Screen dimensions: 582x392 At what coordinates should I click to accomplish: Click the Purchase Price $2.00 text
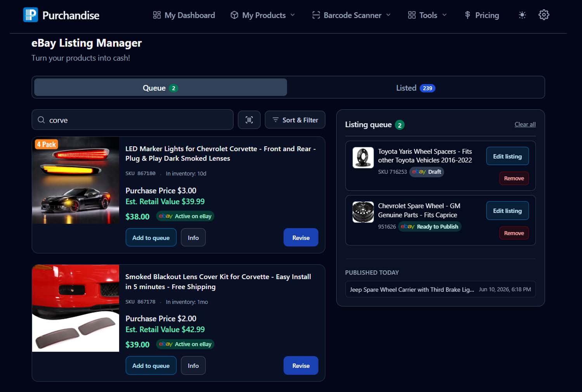click(161, 318)
